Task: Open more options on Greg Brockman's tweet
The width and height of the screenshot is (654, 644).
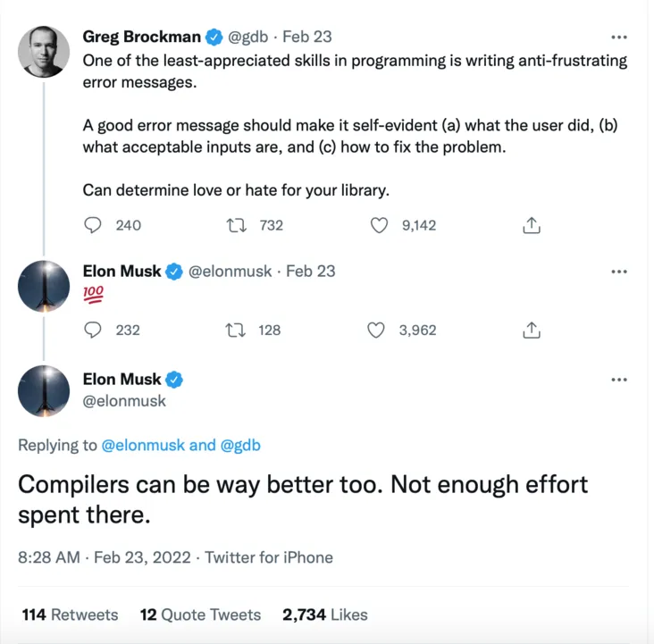Action: (x=618, y=38)
